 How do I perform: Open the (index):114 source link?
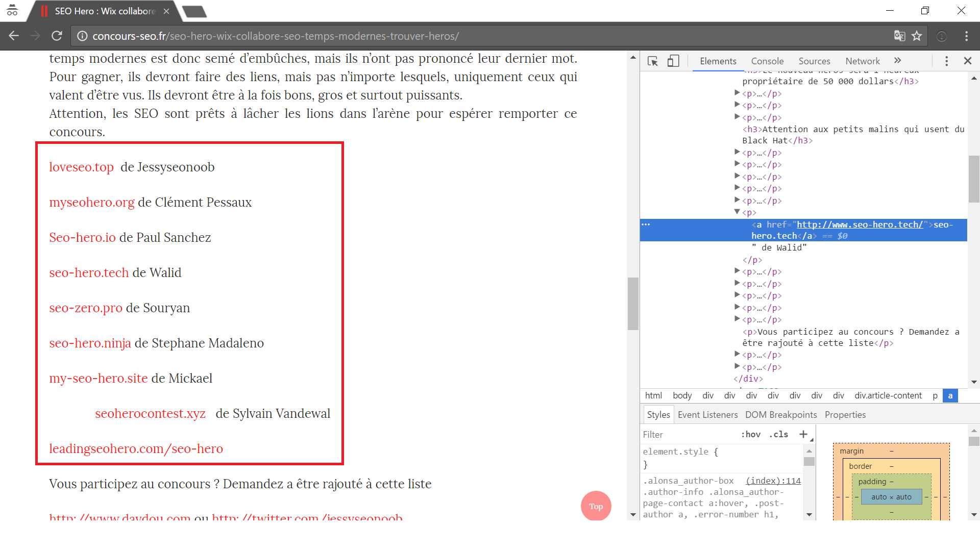tap(773, 481)
